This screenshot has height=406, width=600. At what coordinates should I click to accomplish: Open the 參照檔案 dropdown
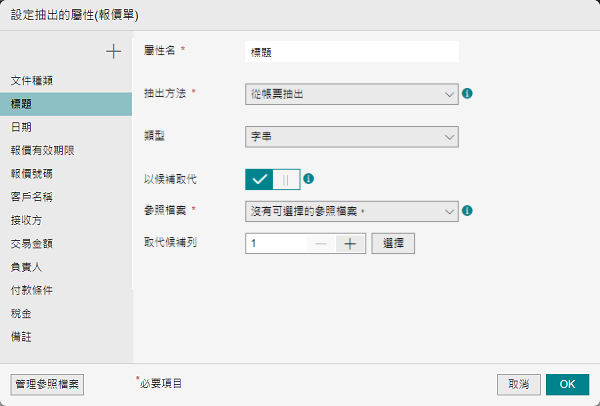click(x=351, y=211)
